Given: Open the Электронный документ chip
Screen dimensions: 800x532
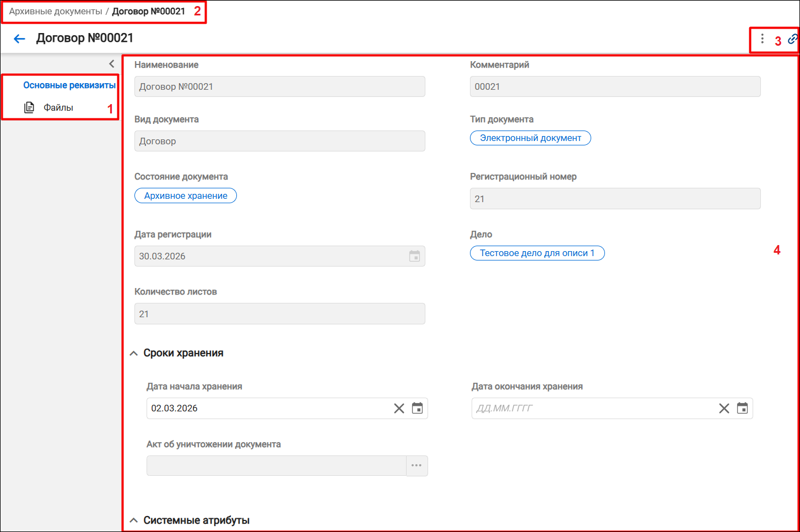Looking at the screenshot, I should pos(531,138).
